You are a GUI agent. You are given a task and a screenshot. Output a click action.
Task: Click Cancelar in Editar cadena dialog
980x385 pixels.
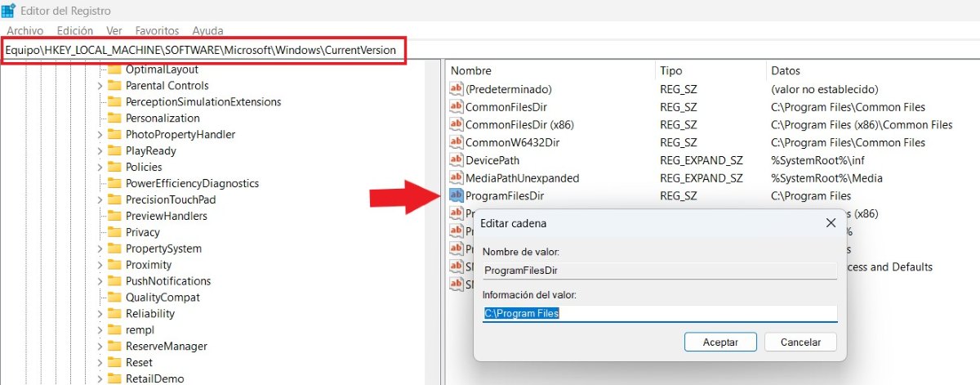(800, 342)
